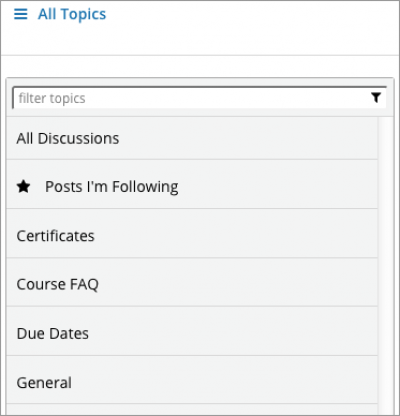400x416 pixels.
Task: Select the All Discussions entry
Action: (x=192, y=138)
